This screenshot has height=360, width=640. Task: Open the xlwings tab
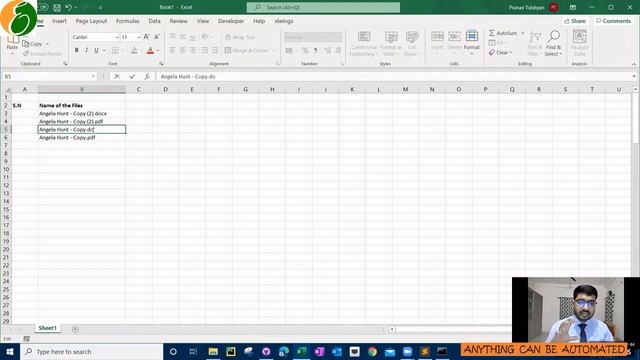click(284, 21)
